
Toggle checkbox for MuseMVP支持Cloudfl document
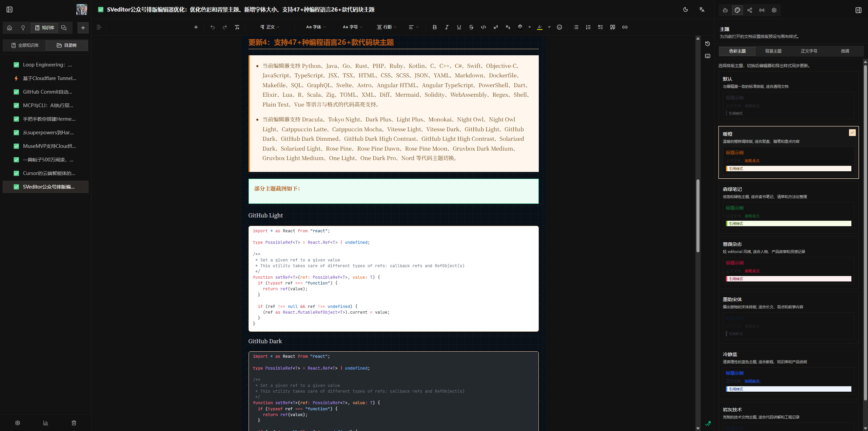tap(16, 146)
